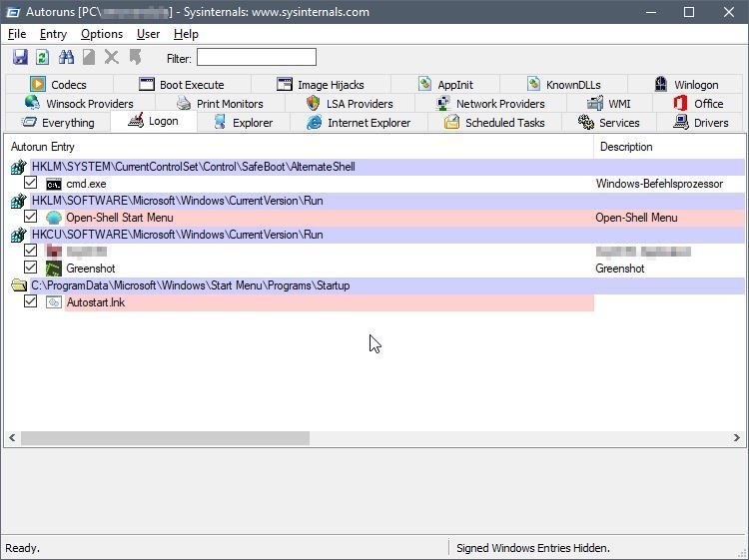Switch to the Everything tab
This screenshot has height=560, width=749.
click(x=58, y=123)
